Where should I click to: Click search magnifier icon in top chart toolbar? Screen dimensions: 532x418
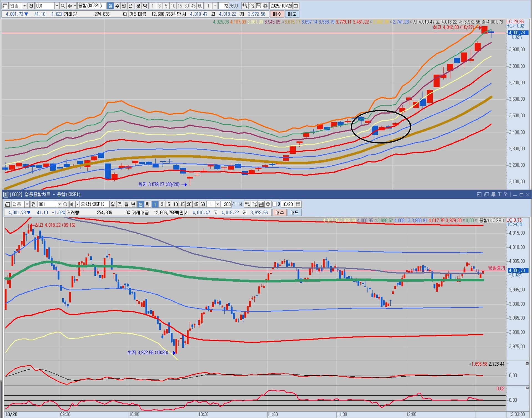click(63, 6)
